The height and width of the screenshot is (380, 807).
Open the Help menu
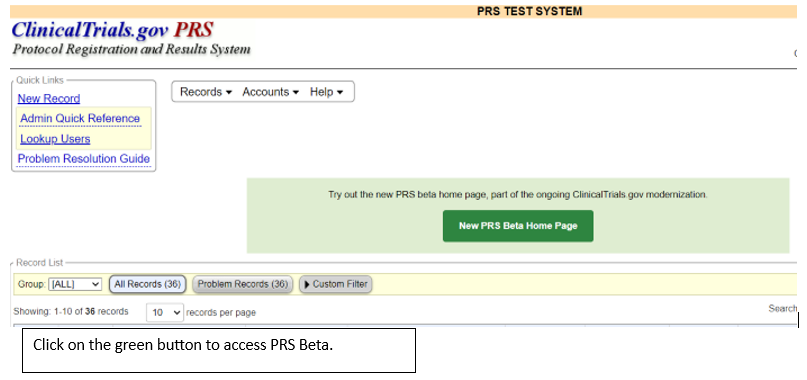click(326, 92)
